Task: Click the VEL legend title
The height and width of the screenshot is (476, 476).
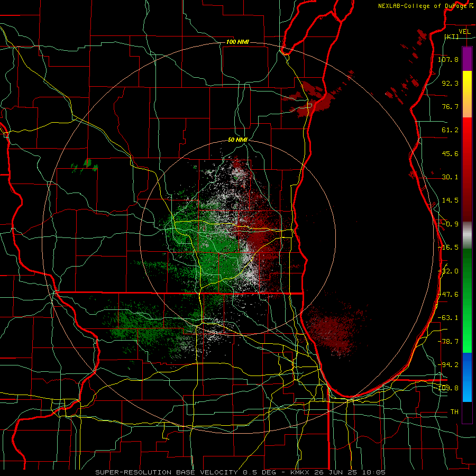Action: tap(464, 32)
